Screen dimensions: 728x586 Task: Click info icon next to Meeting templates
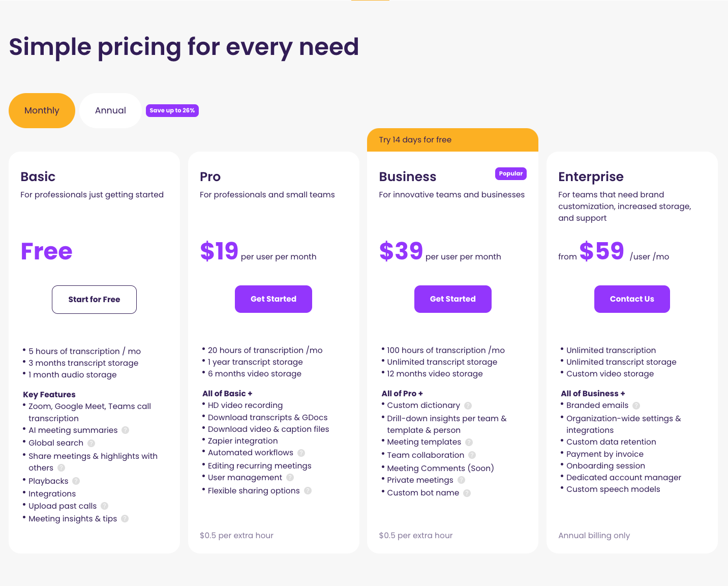click(x=469, y=443)
